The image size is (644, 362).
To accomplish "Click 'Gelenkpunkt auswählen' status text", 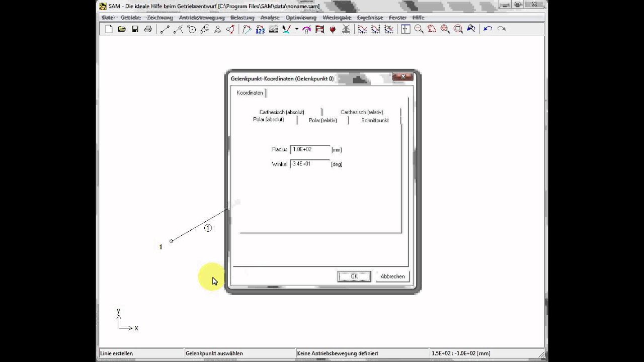I will 214,353.
